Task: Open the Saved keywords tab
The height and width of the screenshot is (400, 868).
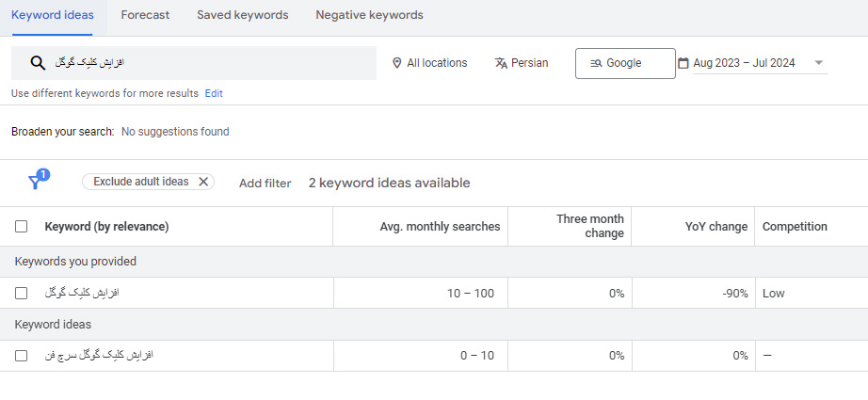Action: (x=243, y=15)
